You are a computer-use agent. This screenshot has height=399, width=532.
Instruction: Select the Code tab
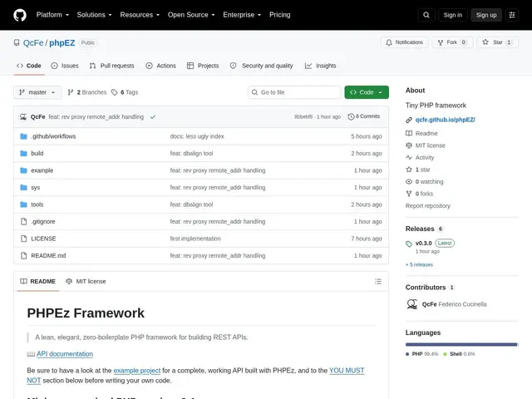click(x=29, y=66)
